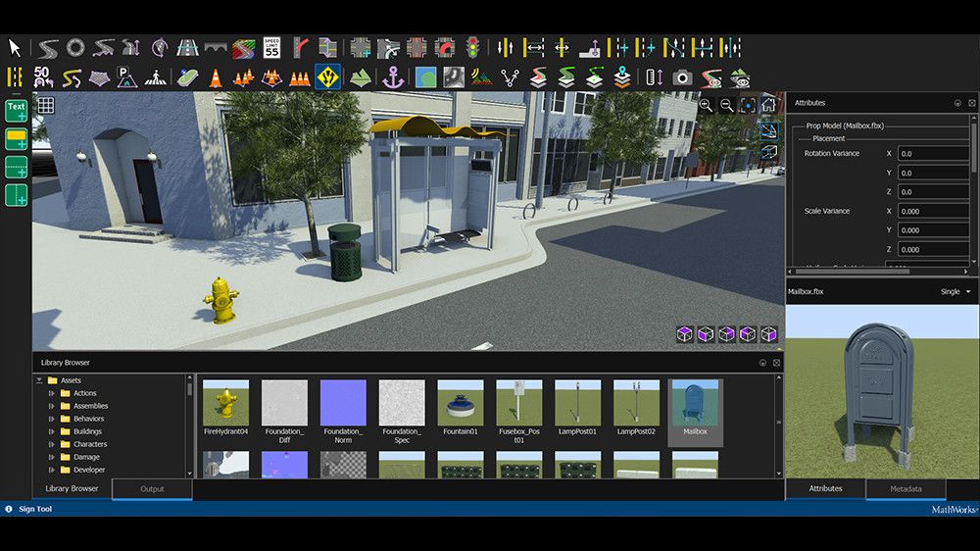Select the ruler measurement tool icon
980x551 pixels.
[x=655, y=77]
